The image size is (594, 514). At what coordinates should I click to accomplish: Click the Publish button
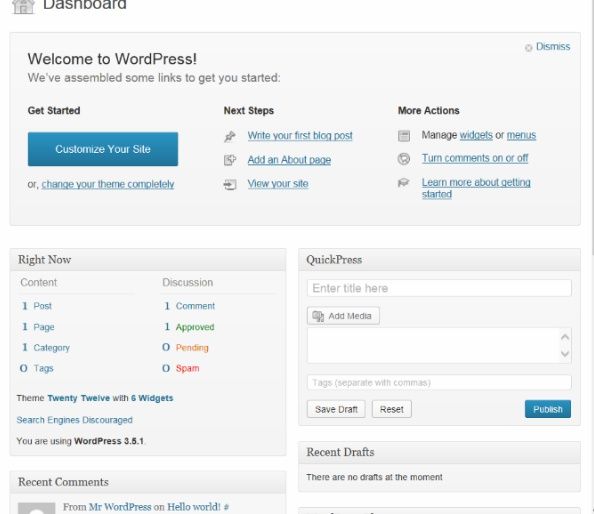pos(548,409)
